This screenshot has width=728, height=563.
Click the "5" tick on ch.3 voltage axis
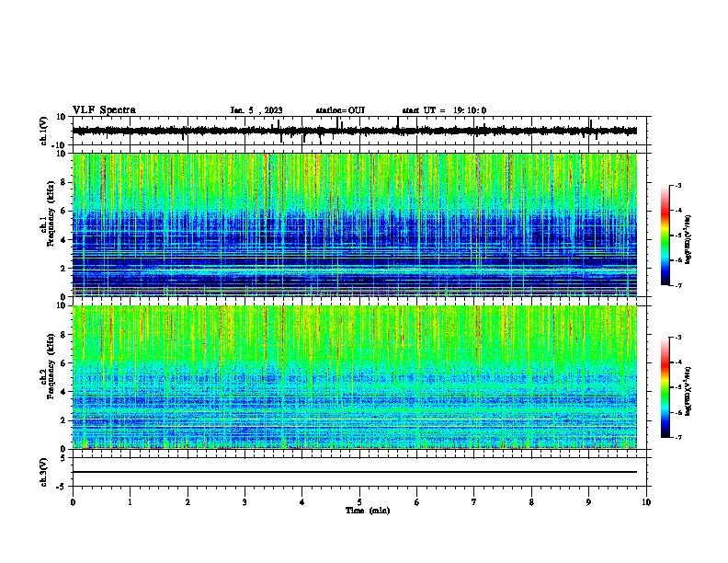click(x=63, y=458)
